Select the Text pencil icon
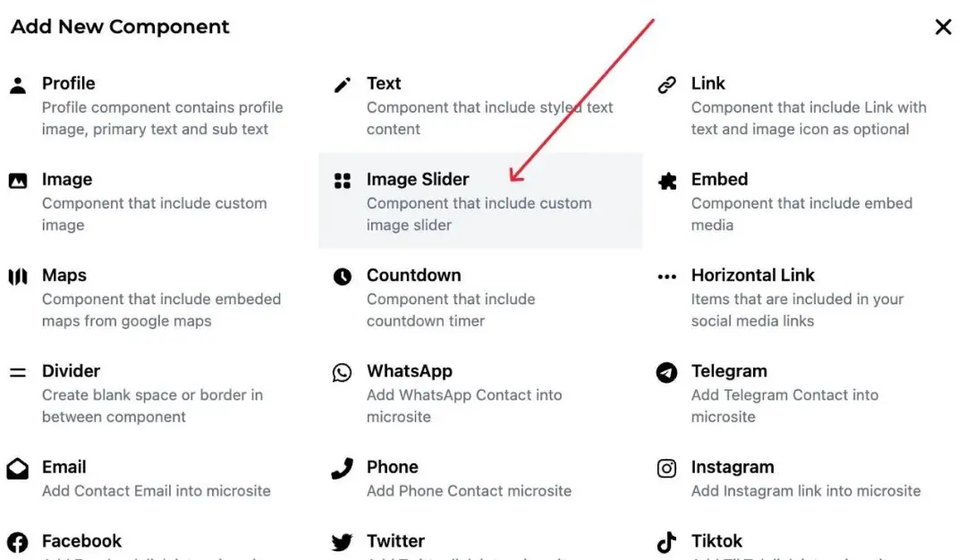The width and height of the screenshot is (966, 560). (x=343, y=85)
